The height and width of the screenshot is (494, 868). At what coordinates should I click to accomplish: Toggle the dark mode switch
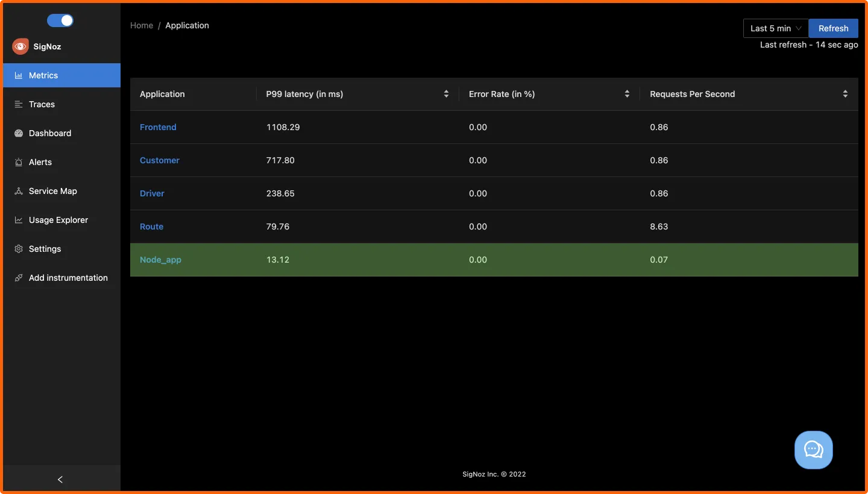[60, 20]
